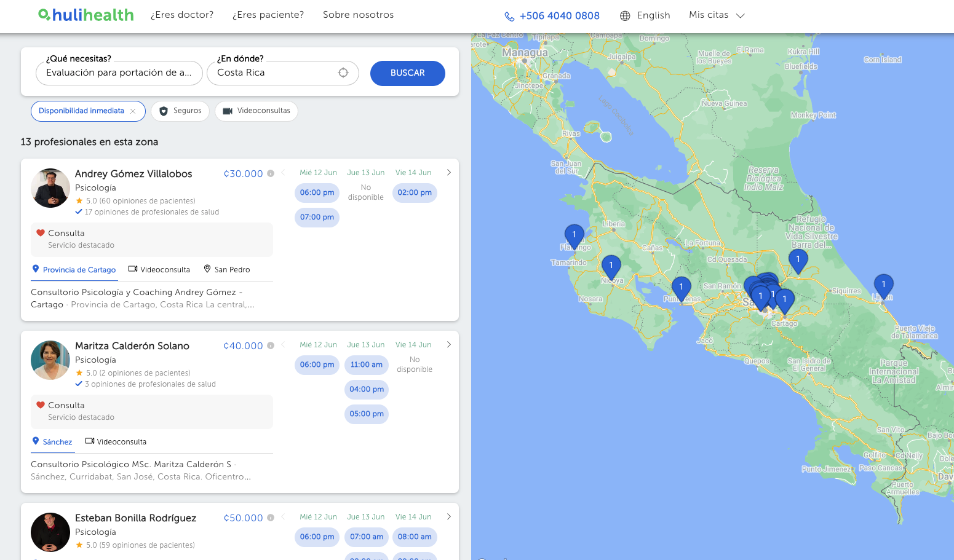Call +506 4040 0808 phone link
Viewport: 954px width, 560px height.
(x=559, y=16)
